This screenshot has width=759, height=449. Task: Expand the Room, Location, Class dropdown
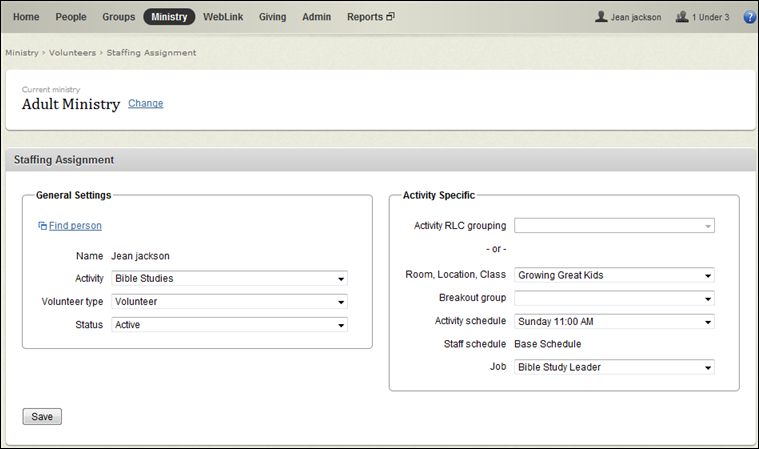click(x=614, y=275)
